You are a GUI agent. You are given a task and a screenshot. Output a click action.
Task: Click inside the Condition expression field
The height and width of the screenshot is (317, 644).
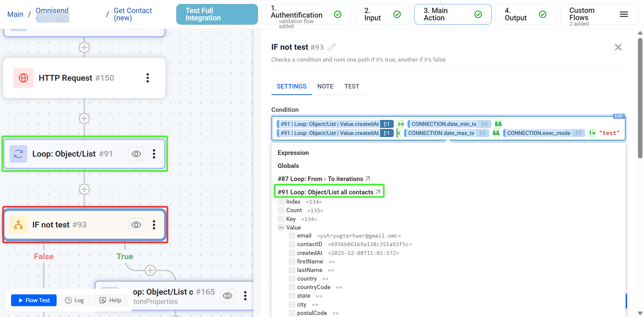point(553,124)
